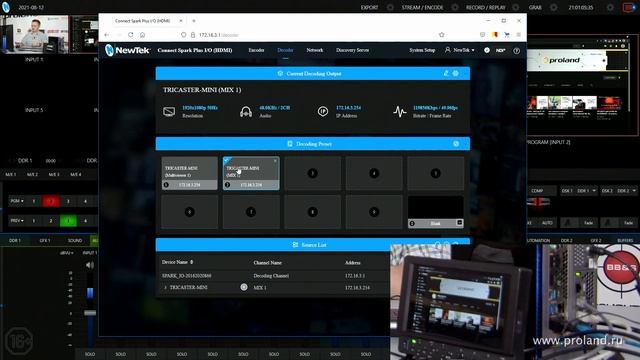Click the round status icon beside NDI

[x=487, y=50]
